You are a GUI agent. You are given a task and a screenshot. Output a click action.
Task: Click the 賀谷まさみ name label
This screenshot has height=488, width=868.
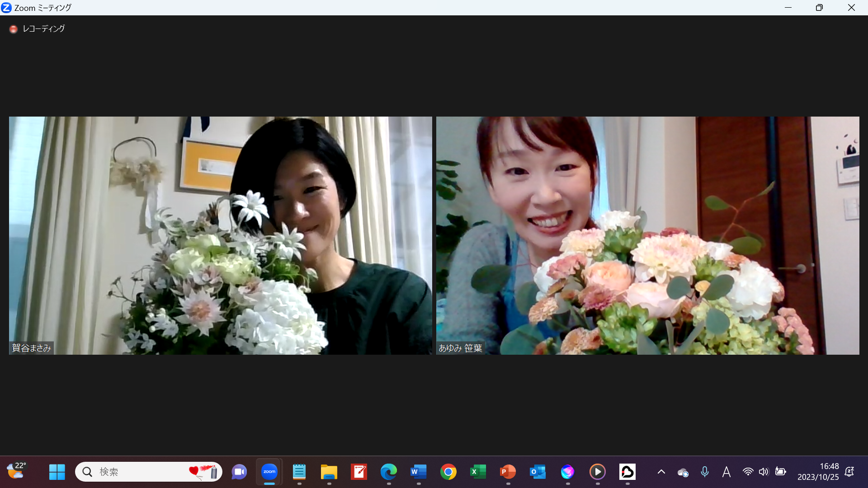click(31, 348)
